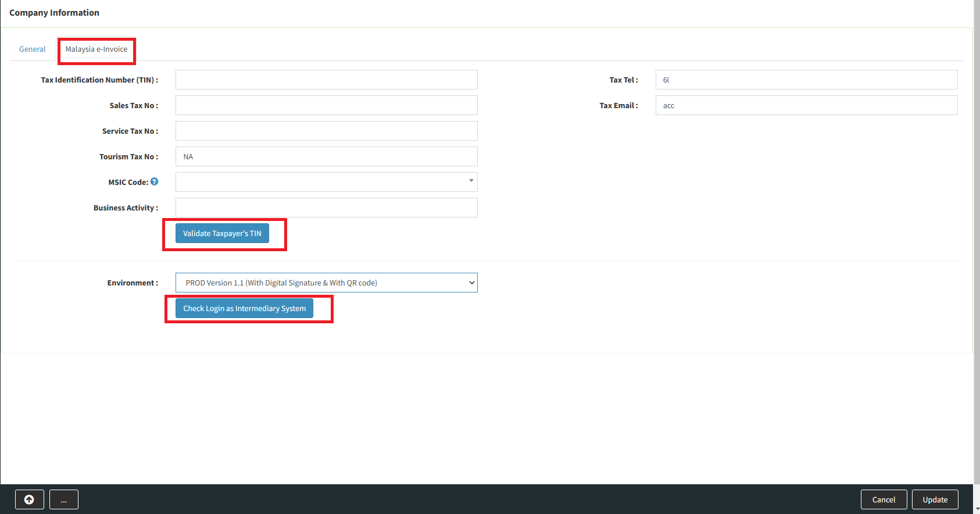Click the Update button

[935, 499]
